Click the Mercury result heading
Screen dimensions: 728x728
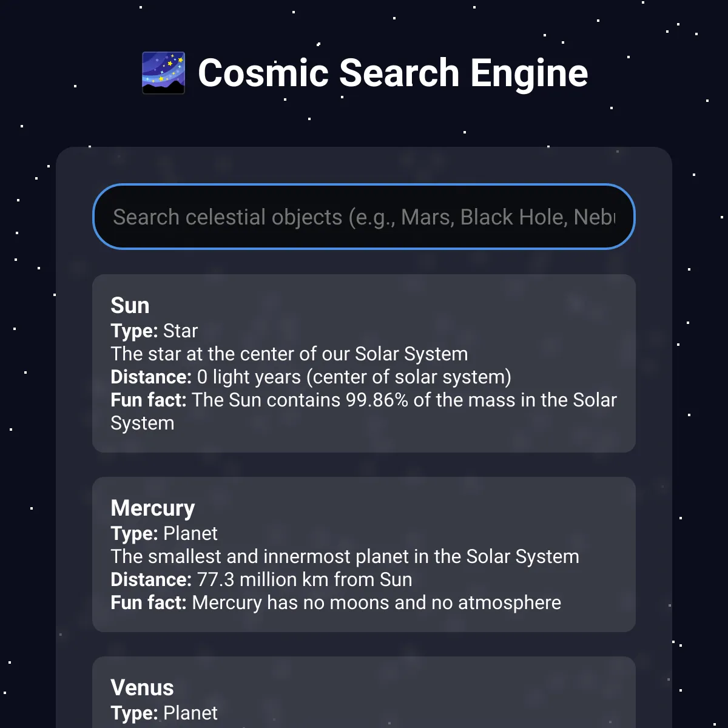click(x=153, y=508)
